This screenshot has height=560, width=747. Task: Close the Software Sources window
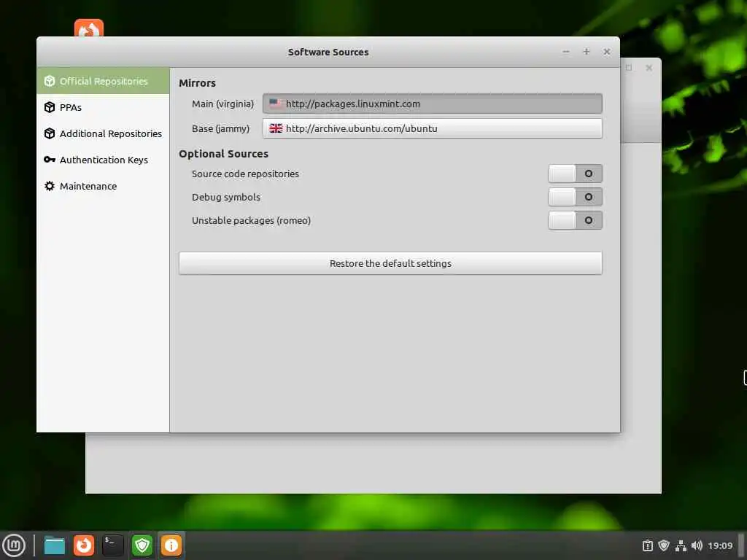(606, 52)
